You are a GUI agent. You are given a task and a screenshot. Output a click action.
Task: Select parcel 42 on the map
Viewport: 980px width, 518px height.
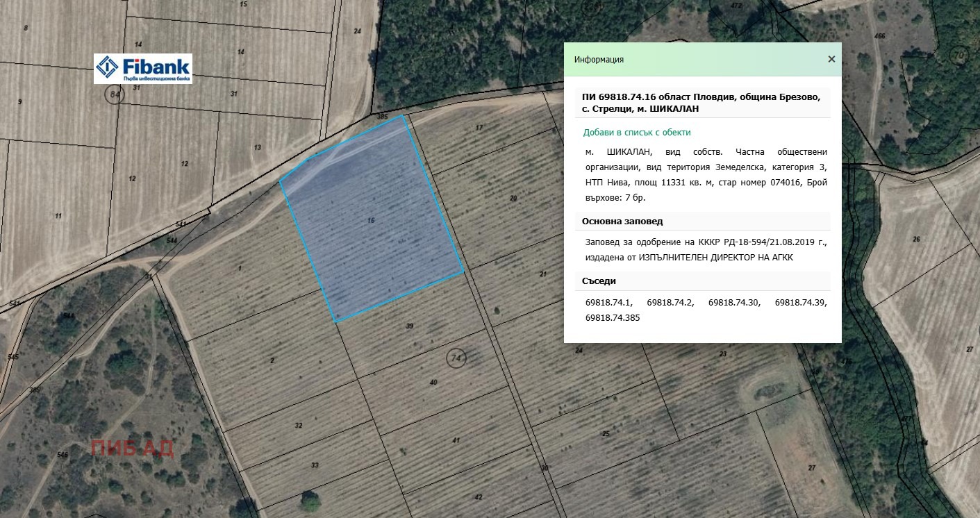[478, 496]
